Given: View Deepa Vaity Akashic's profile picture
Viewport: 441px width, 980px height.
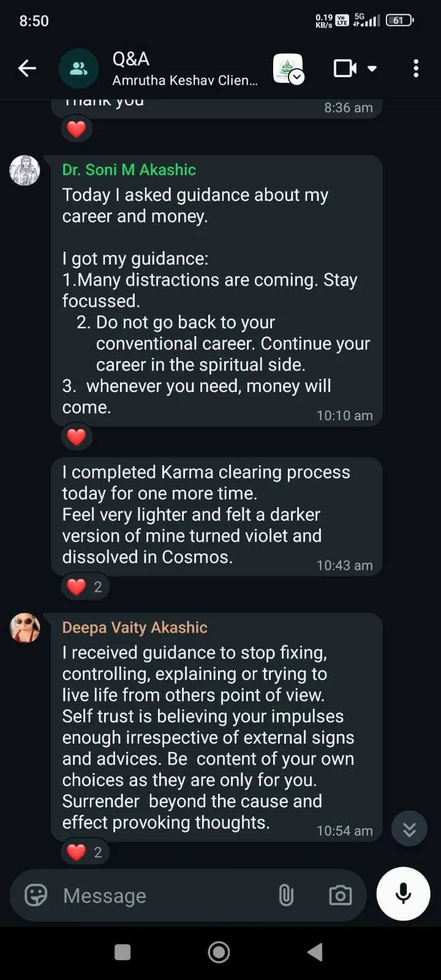Looking at the screenshot, I should pyautogui.click(x=24, y=628).
